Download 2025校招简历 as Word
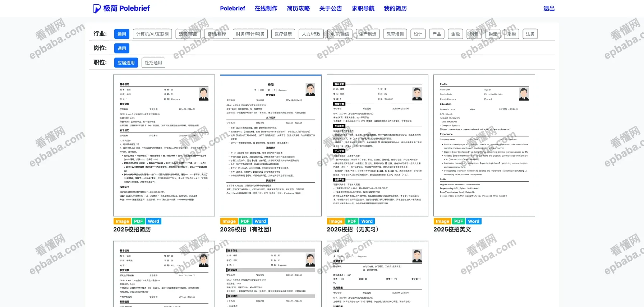 click(153, 221)
